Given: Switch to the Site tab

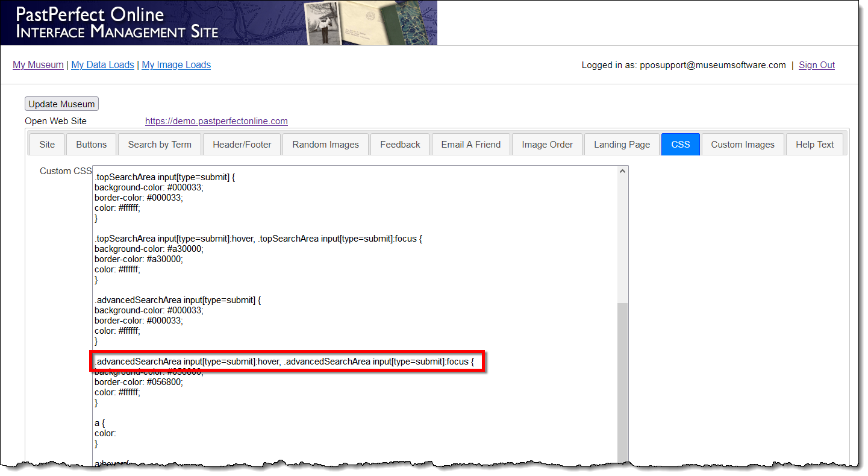Looking at the screenshot, I should 47,145.
